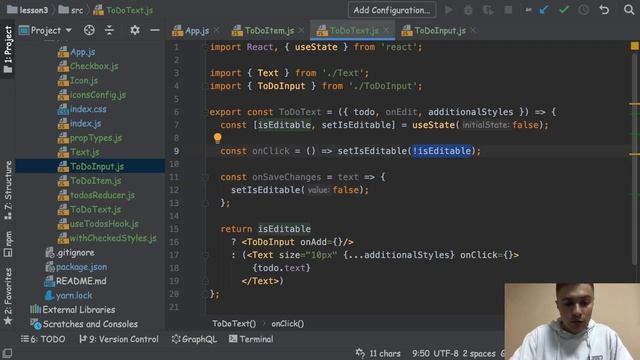Open Search Everywhere magnifier icon
Image resolution: width=640 pixels, height=360 pixels.
tap(629, 9)
